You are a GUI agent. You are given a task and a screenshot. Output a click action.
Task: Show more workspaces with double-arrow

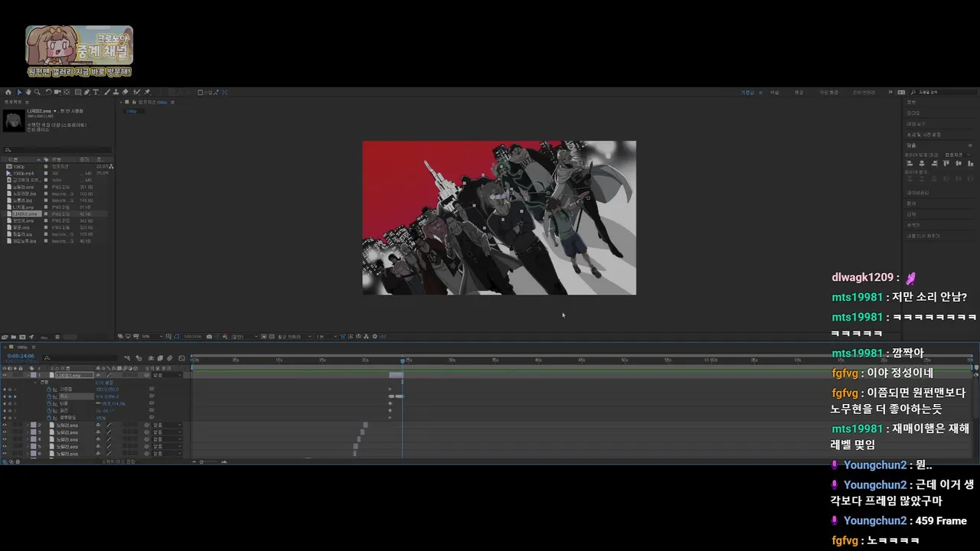[890, 92]
